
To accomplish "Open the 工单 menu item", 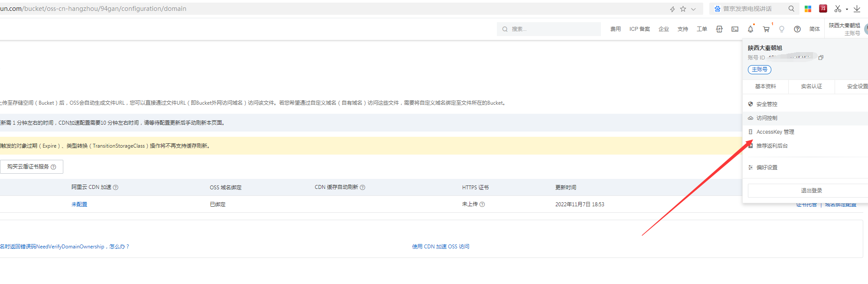I will coord(702,29).
